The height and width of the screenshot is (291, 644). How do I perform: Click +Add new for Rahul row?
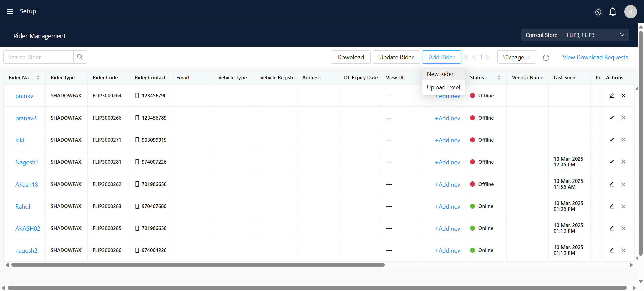447,207
